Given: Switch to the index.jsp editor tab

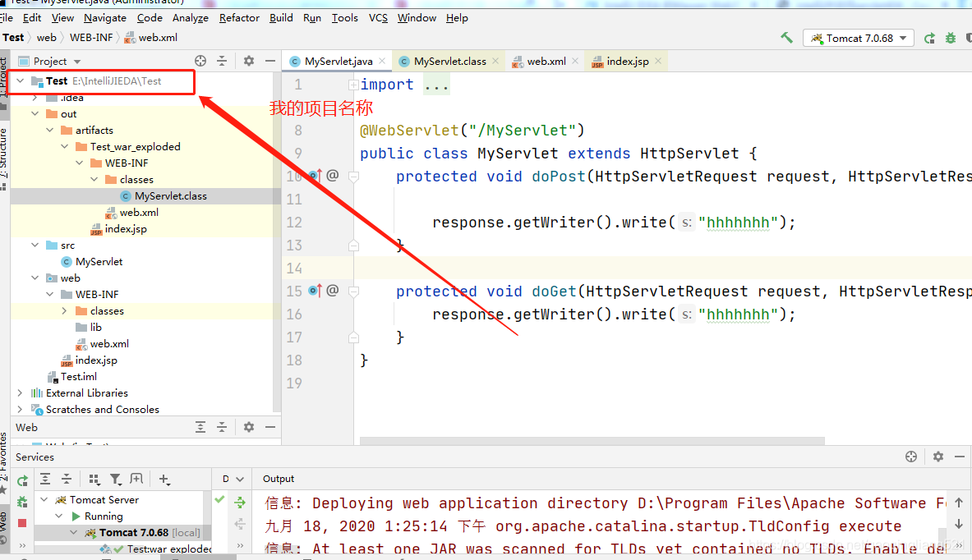Looking at the screenshot, I should point(628,62).
